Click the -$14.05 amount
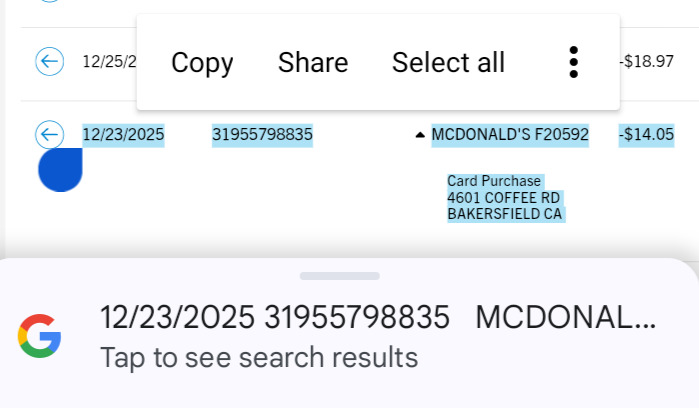This screenshot has height=408, width=699. pyautogui.click(x=646, y=134)
